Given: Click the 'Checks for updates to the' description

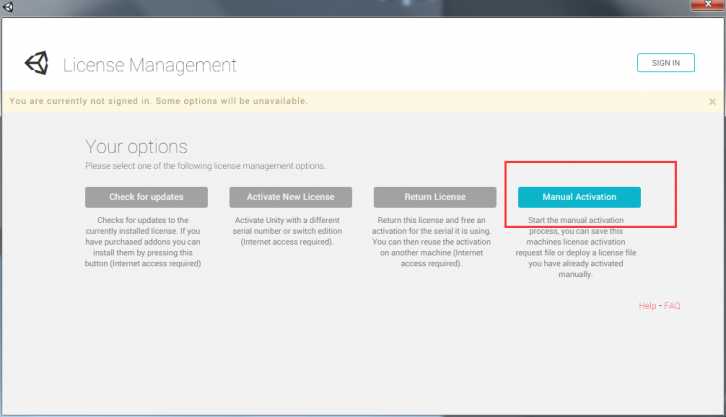Looking at the screenshot, I should click(x=143, y=242).
